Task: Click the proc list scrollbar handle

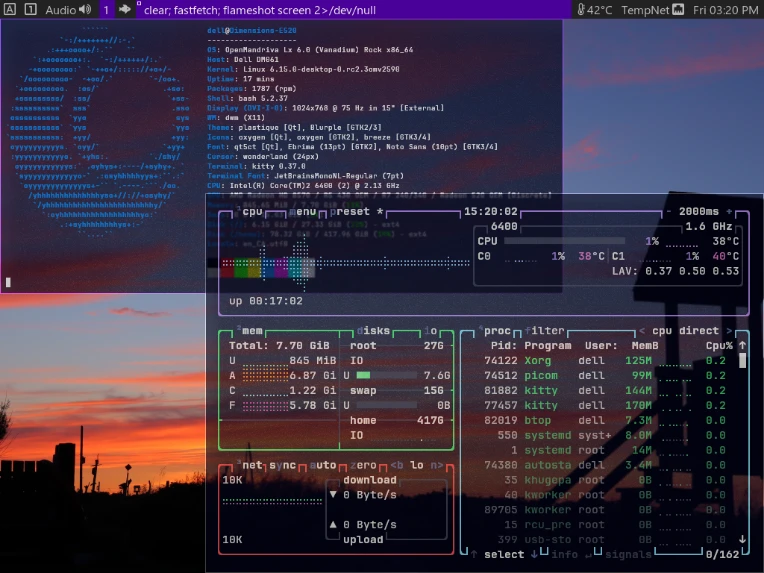Action: point(742,361)
